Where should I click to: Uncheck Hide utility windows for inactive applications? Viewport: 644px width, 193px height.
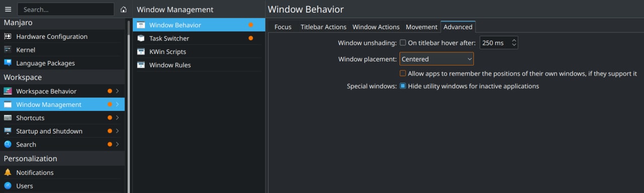(x=403, y=86)
